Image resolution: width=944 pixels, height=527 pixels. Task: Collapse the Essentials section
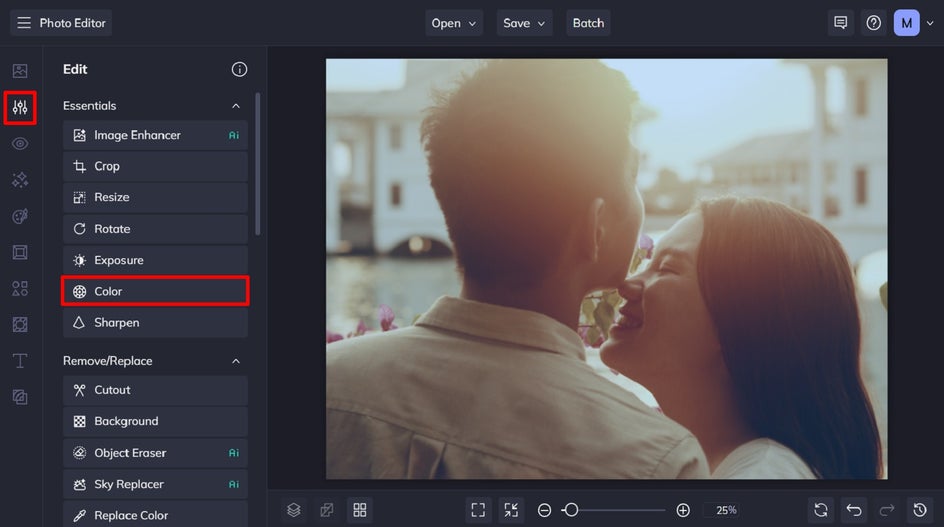(236, 106)
